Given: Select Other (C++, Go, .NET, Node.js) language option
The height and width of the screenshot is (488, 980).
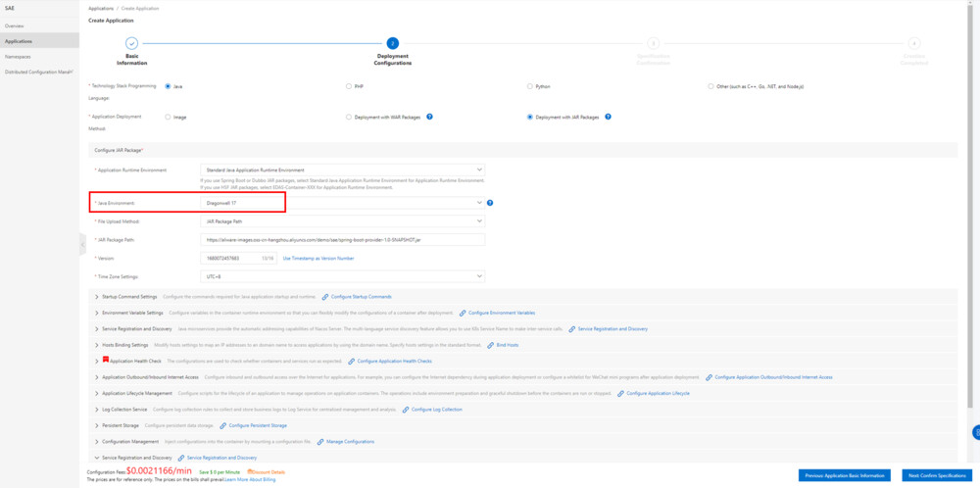Looking at the screenshot, I should (710, 86).
